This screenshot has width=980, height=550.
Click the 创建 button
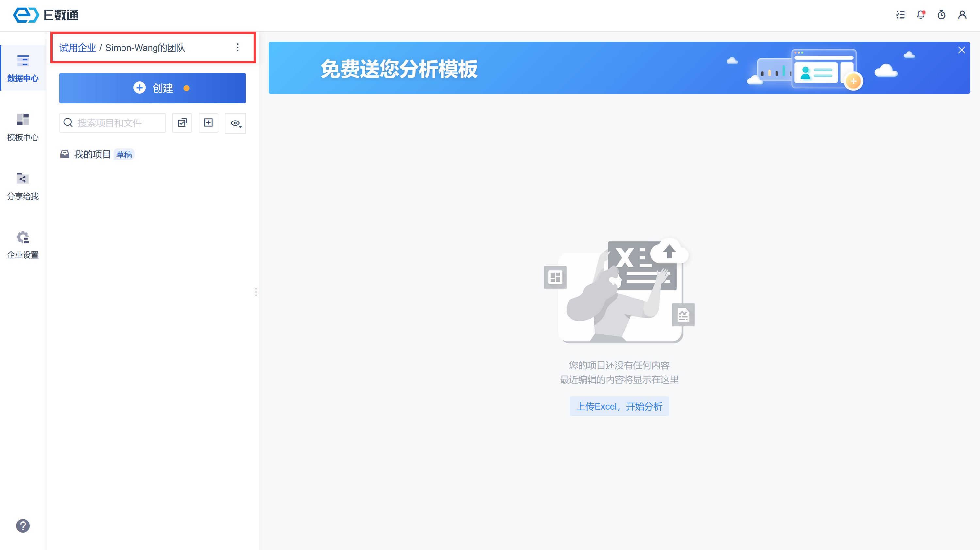(152, 88)
